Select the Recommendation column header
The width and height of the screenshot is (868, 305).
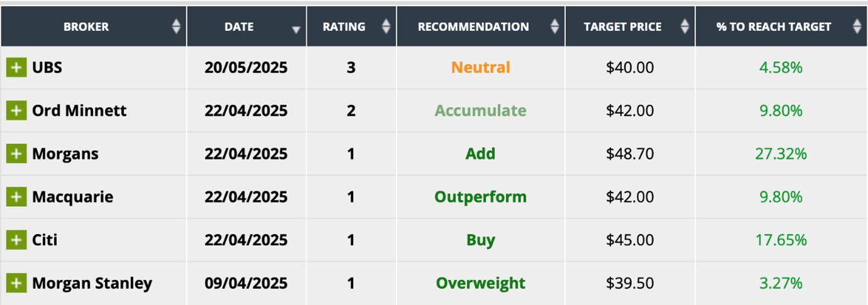tap(473, 26)
